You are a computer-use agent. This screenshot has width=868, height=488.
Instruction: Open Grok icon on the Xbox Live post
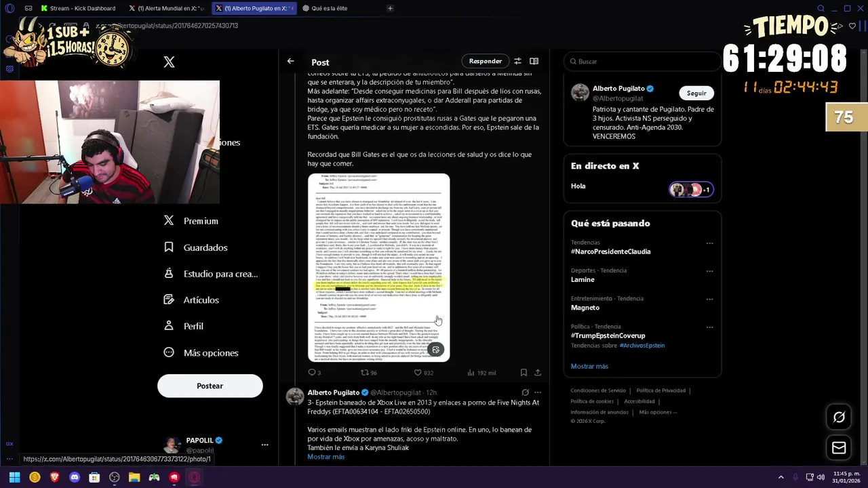525,392
